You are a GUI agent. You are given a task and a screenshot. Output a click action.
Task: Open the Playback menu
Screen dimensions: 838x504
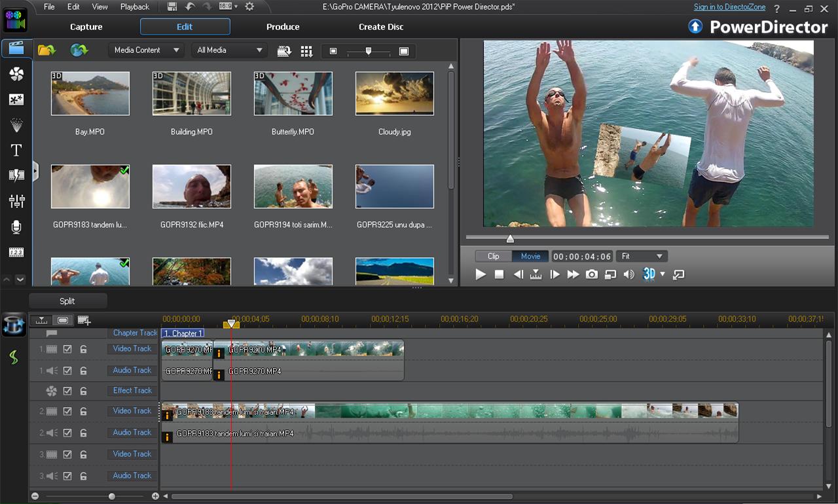pos(135,7)
